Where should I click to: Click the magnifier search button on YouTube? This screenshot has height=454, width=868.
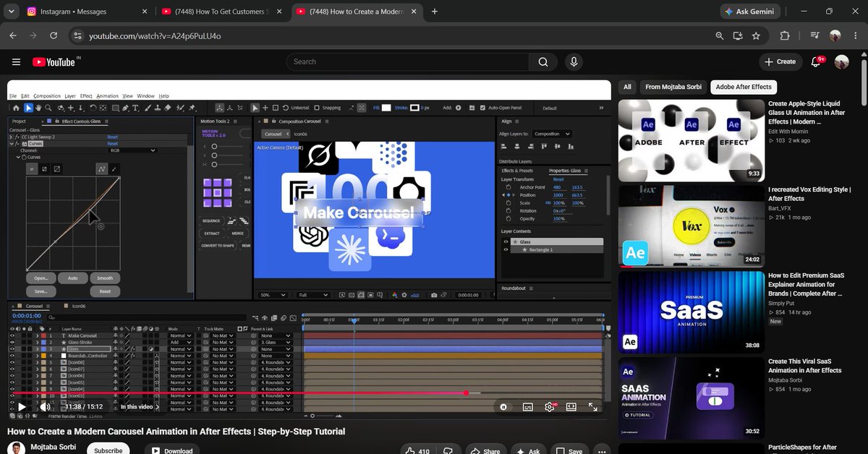click(543, 62)
